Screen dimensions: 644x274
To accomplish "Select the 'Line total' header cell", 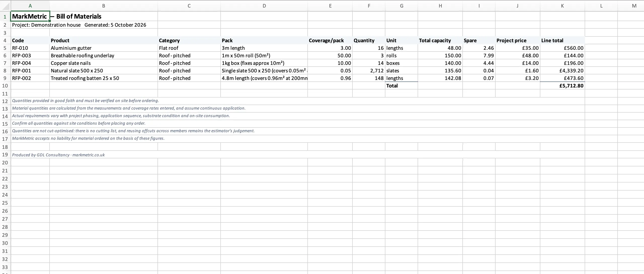I will 562,40.
